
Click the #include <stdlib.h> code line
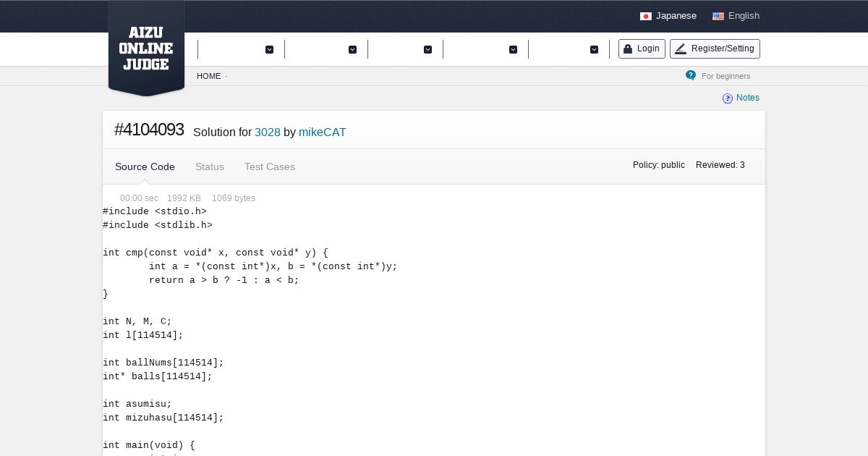(x=158, y=225)
